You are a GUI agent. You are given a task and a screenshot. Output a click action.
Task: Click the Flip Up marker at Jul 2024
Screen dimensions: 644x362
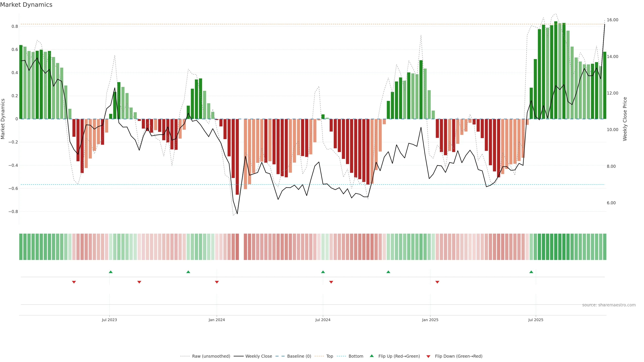pyautogui.click(x=323, y=272)
